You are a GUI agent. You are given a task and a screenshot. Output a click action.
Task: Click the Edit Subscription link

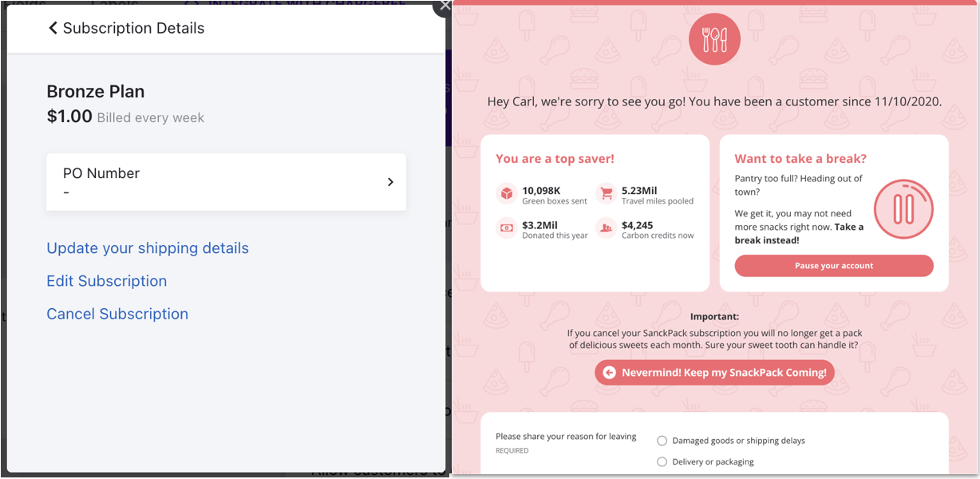click(x=107, y=281)
